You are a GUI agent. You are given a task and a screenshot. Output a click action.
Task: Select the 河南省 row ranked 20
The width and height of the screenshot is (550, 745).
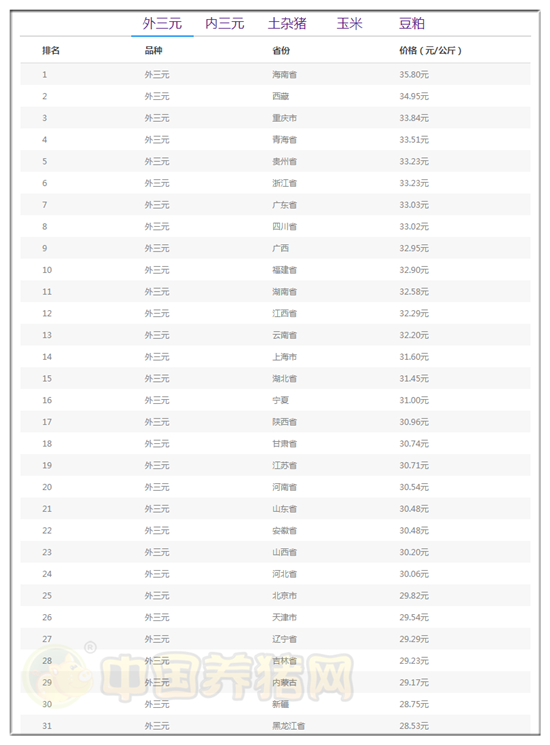pos(275,487)
